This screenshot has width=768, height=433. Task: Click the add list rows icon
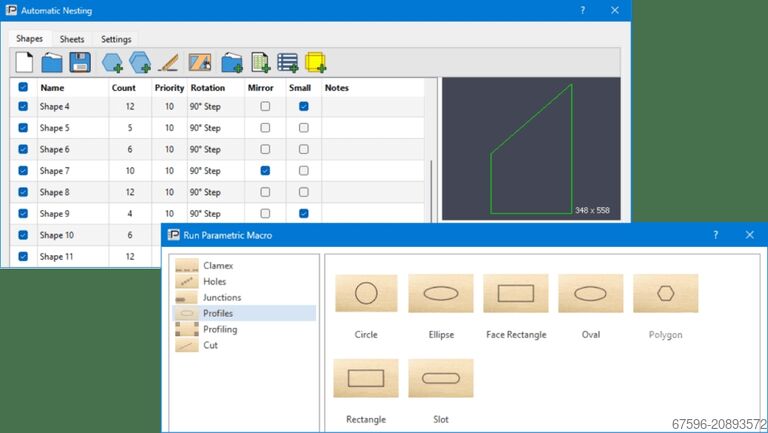point(288,62)
